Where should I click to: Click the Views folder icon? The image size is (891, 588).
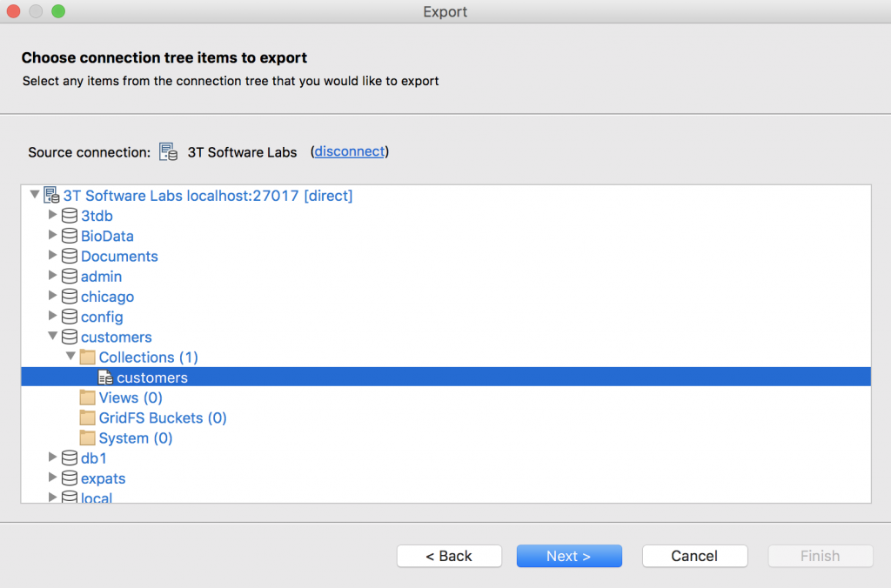point(88,398)
